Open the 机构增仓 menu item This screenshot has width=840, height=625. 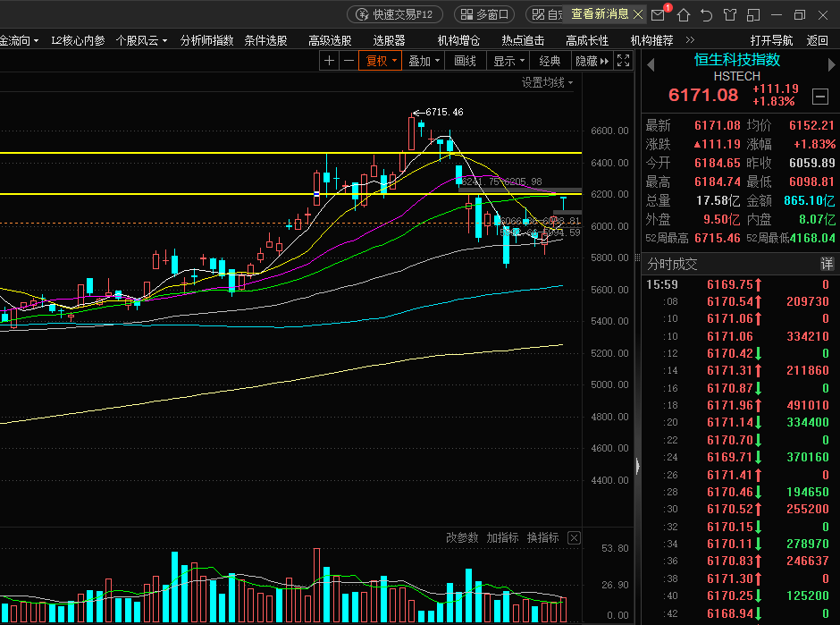pyautogui.click(x=458, y=41)
